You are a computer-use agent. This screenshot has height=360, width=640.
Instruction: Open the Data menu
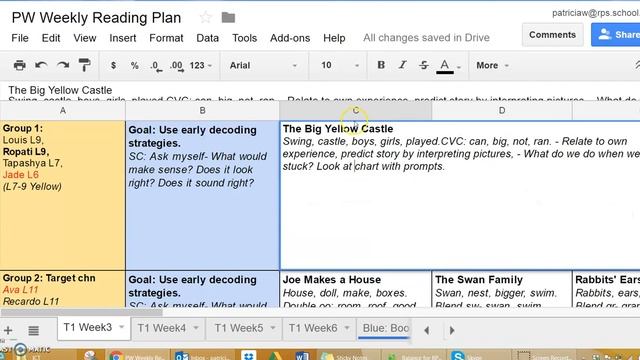207,38
